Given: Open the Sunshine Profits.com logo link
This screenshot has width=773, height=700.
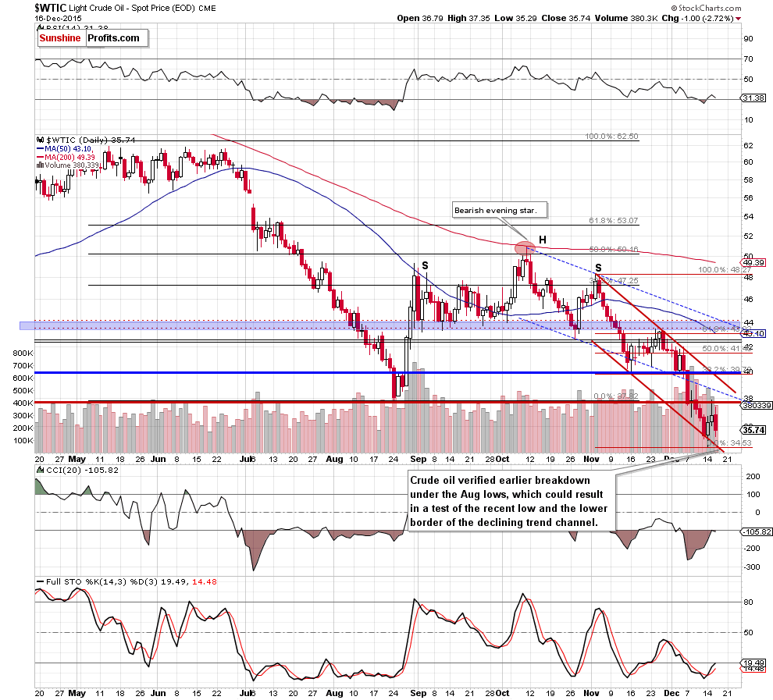Looking at the screenshot, I should tap(92, 38).
